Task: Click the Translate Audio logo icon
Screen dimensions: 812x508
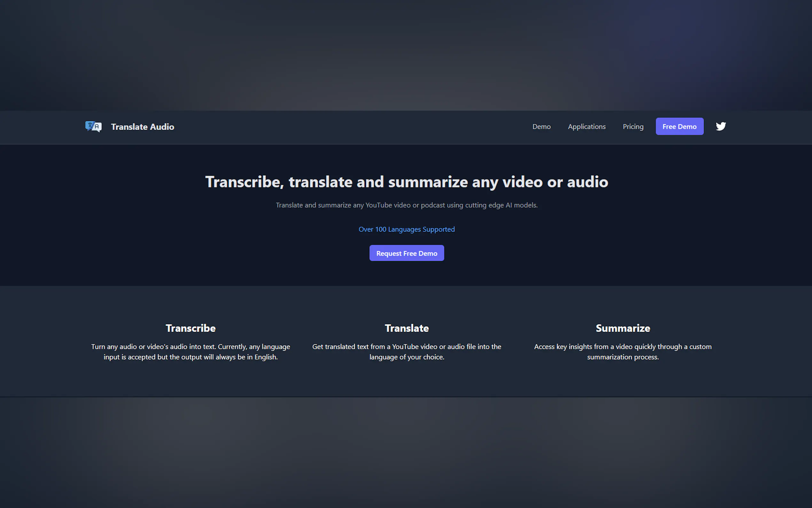Action: click(93, 127)
